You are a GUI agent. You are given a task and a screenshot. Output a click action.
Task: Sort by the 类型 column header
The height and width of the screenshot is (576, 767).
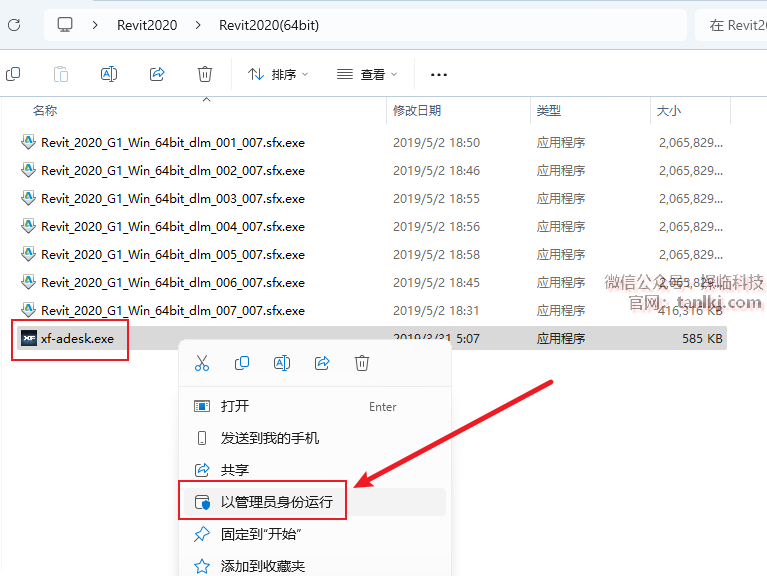[548, 111]
